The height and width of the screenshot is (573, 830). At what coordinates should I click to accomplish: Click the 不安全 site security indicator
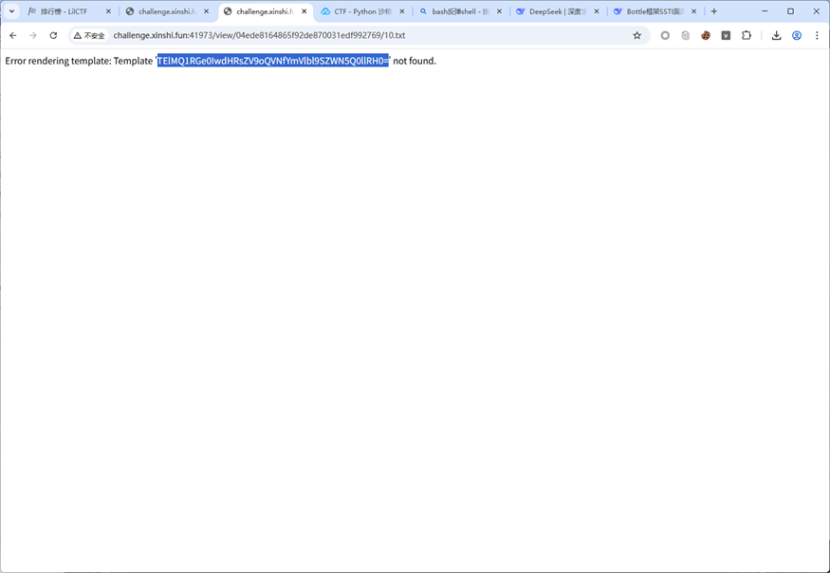(90, 35)
